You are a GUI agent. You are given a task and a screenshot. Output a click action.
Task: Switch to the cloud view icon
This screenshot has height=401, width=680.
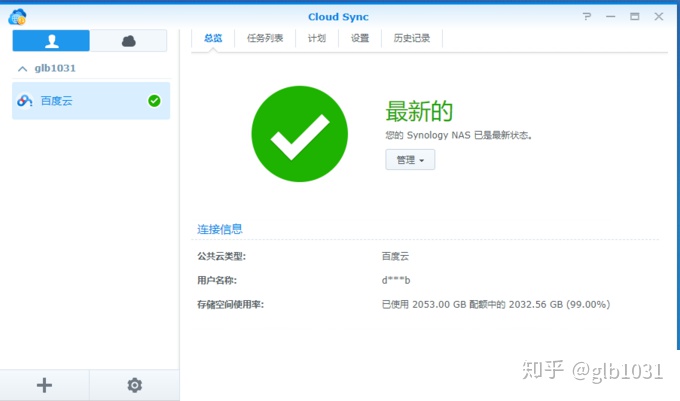click(x=128, y=41)
